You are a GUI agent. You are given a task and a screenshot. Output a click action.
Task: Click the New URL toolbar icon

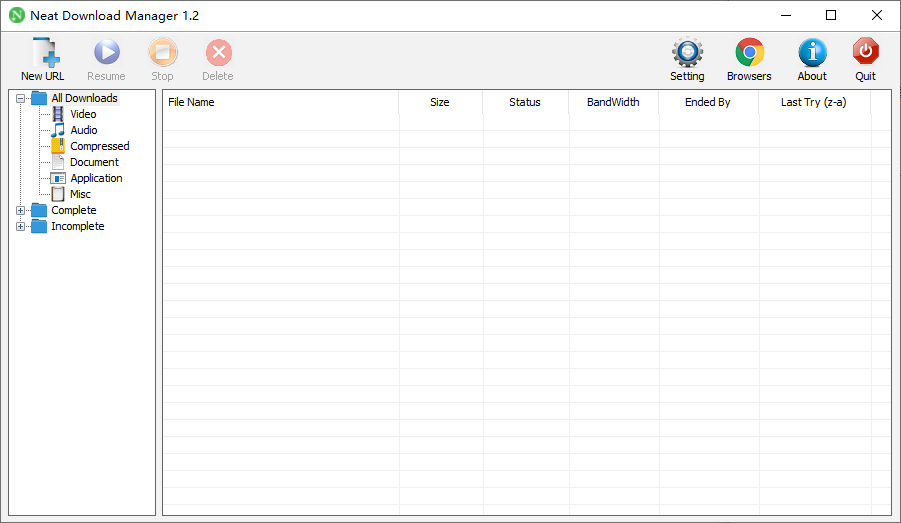coord(46,53)
